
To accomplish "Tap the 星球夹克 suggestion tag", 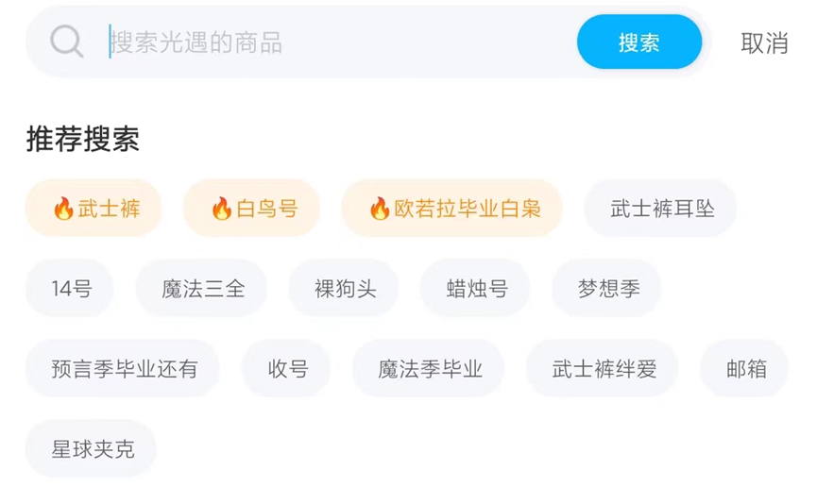I will (93, 449).
